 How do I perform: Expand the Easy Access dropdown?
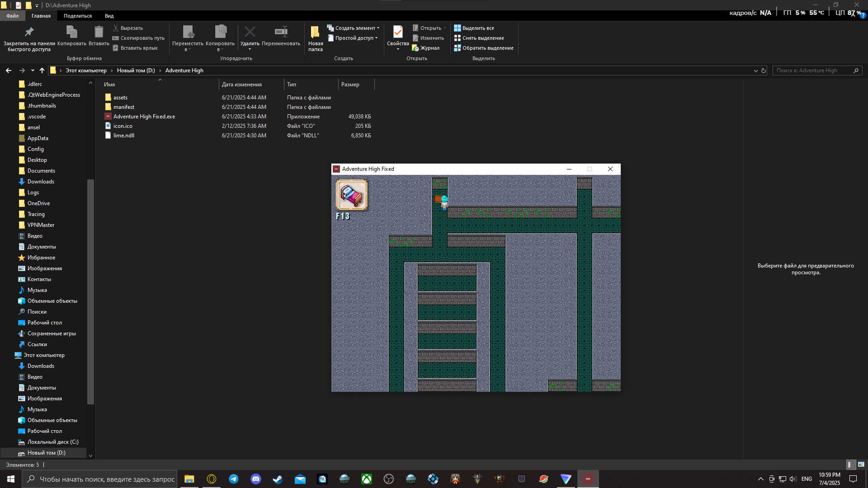pyautogui.click(x=355, y=38)
